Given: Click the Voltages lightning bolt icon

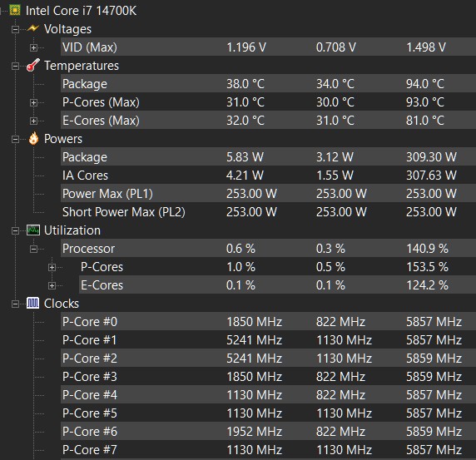Looking at the screenshot, I should click(x=32, y=28).
